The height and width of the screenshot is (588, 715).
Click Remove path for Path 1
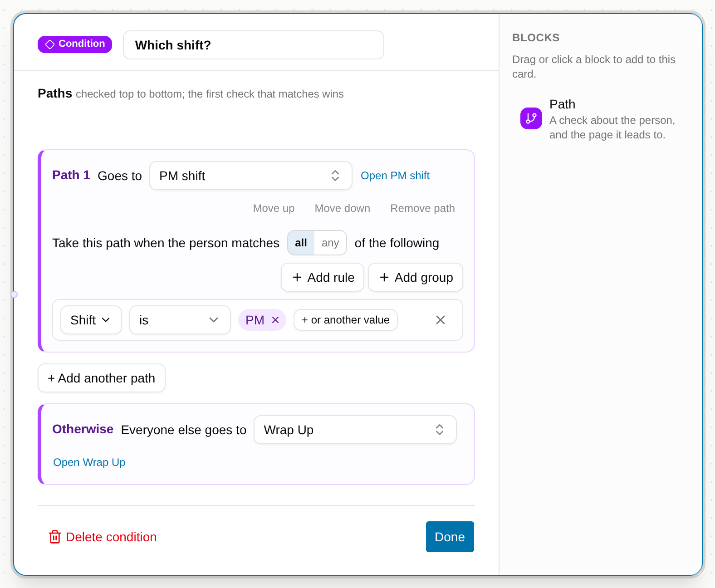tap(422, 208)
